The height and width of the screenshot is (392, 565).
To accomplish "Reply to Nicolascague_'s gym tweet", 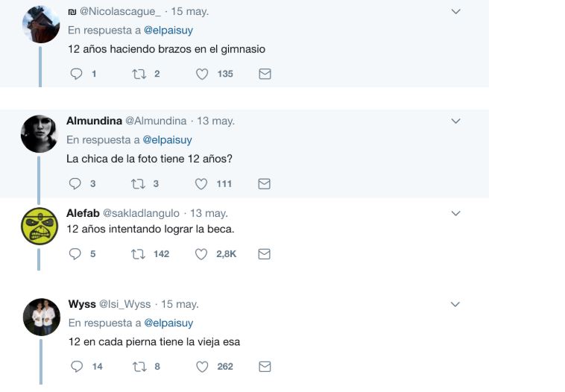I will point(75,74).
